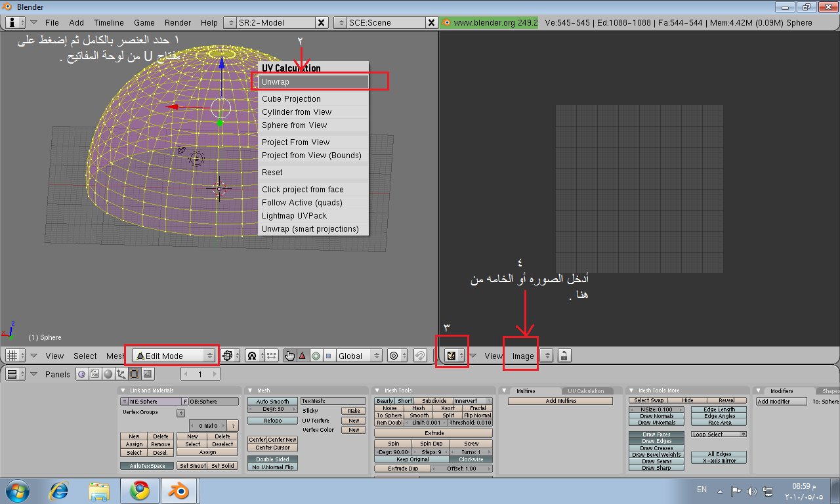Open the Editing context panel icon
The image size is (840, 504).
134,374
